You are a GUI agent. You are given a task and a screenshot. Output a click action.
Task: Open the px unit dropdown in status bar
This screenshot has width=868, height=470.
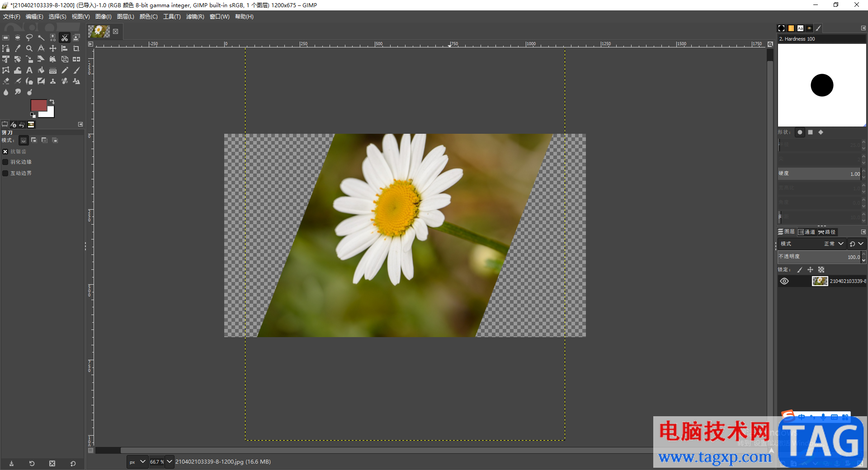[x=137, y=462]
